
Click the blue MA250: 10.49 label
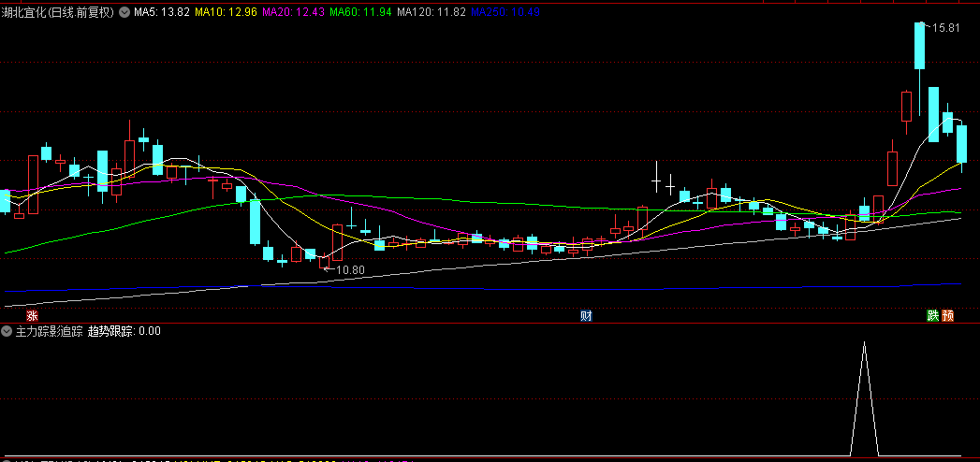coord(505,12)
